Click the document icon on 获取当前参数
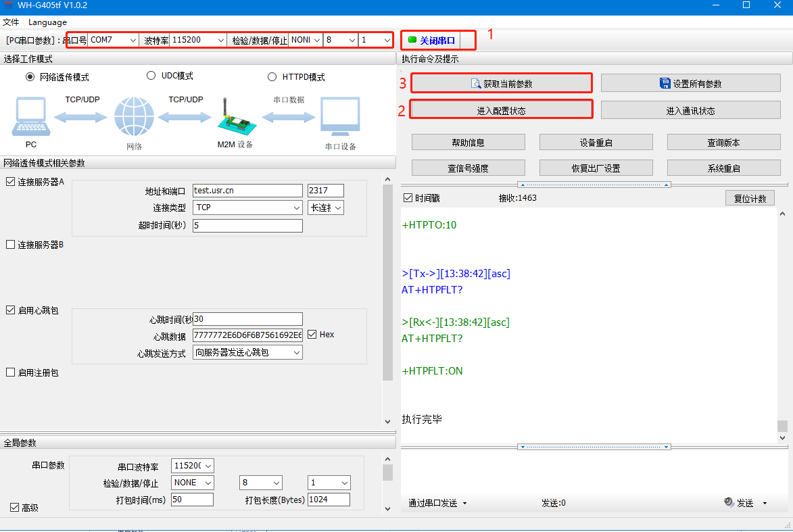 click(x=475, y=84)
